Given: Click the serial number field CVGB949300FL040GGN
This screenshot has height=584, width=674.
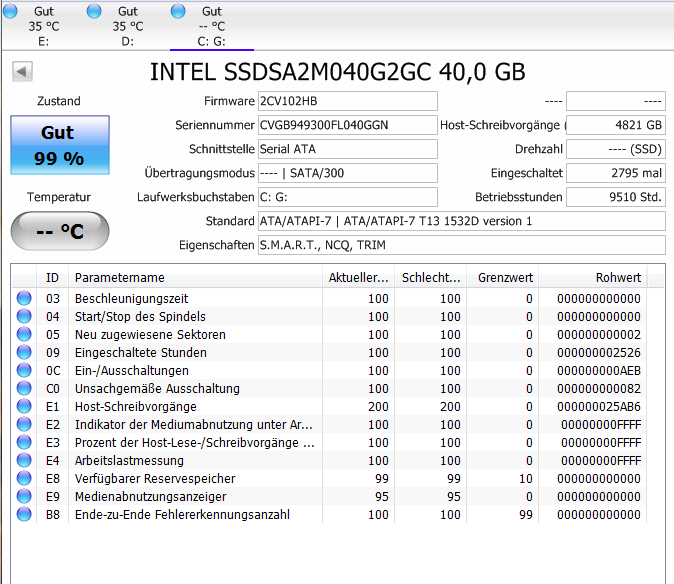Looking at the screenshot, I should 347,125.
